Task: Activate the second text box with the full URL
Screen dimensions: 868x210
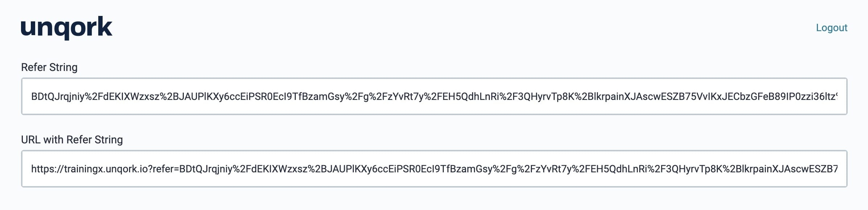Action: pos(434,169)
